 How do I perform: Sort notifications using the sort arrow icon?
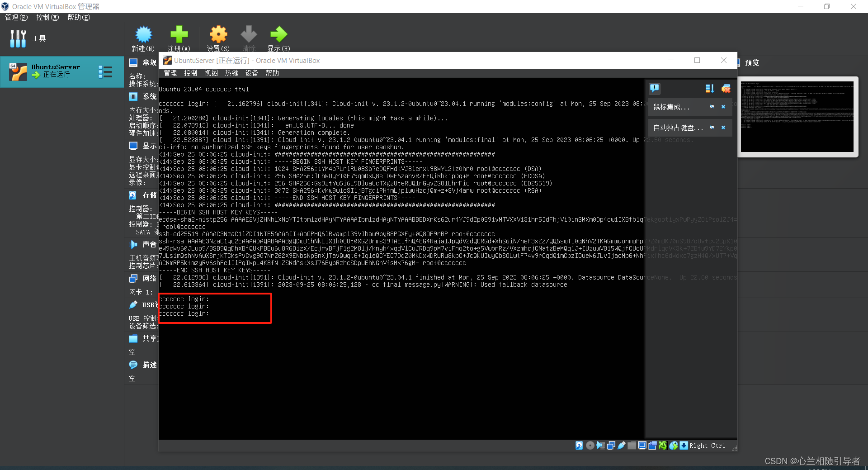point(710,89)
